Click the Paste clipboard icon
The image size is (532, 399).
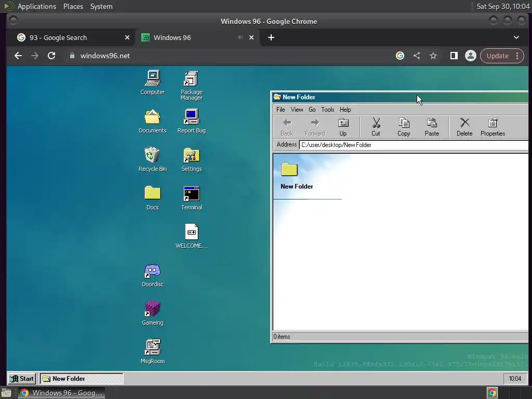tap(432, 127)
